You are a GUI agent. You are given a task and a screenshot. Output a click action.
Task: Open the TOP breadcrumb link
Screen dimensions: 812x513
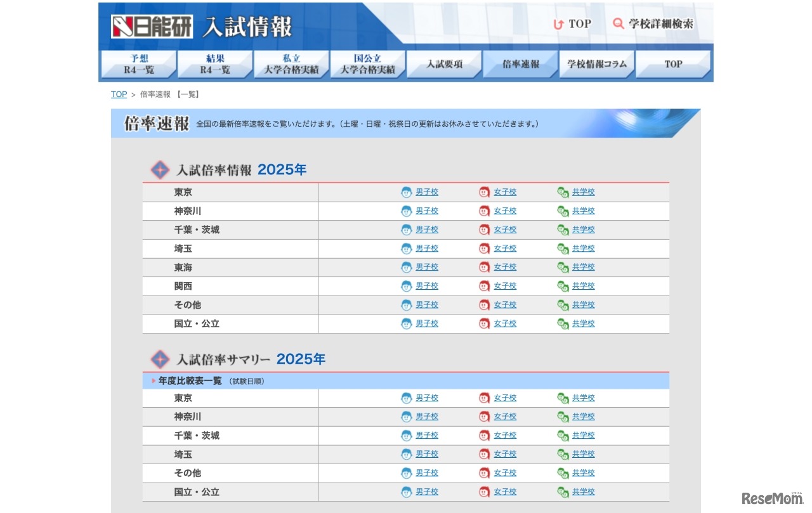click(x=119, y=94)
